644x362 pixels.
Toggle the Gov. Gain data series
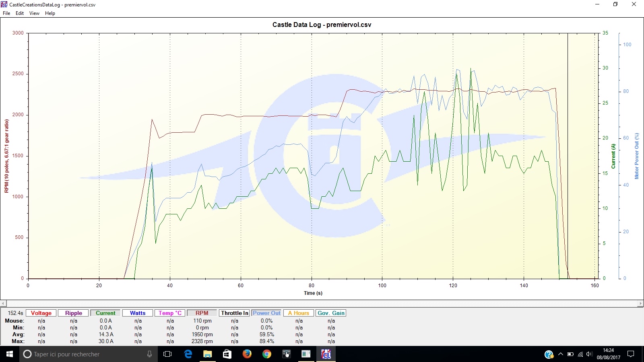(331, 313)
